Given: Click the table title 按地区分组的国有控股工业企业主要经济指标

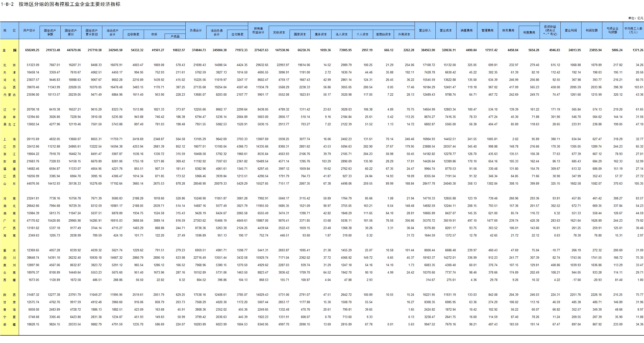Looking at the screenshot, I should [69, 4].
